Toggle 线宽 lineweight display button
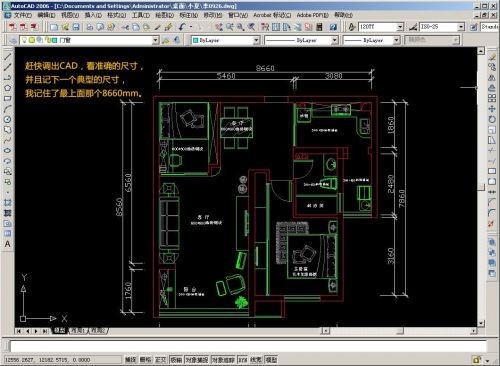This screenshot has height=366, width=500. (256, 360)
